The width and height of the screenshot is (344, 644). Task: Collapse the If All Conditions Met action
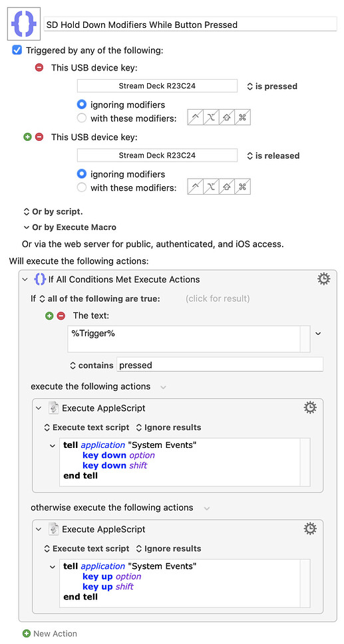tap(25, 280)
